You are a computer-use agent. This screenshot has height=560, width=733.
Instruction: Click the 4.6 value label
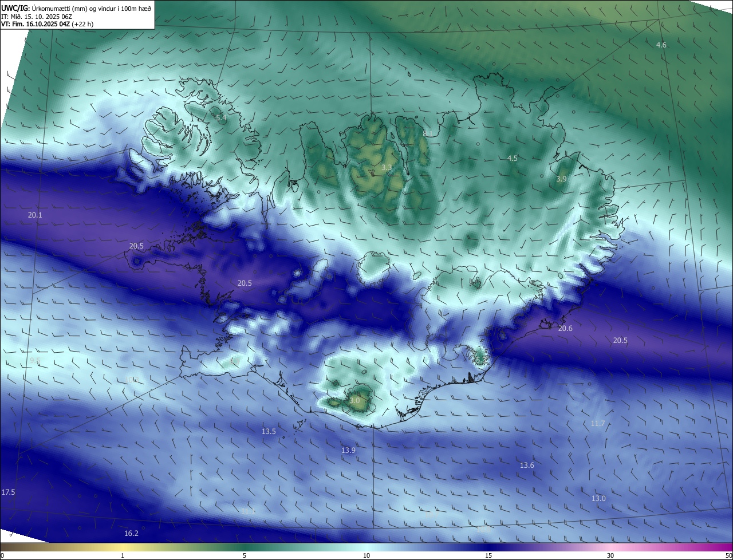click(661, 45)
